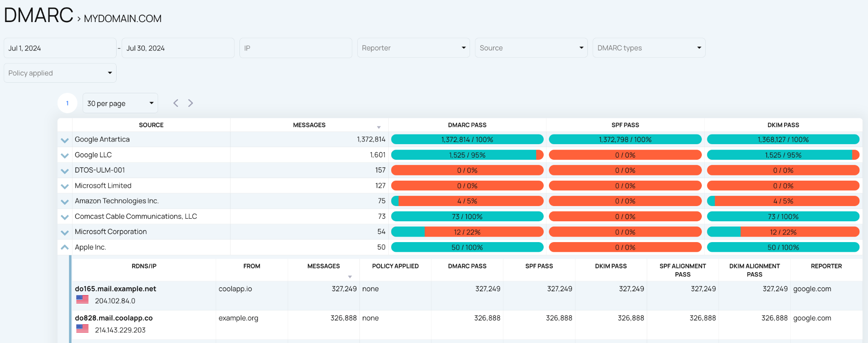The image size is (868, 343).
Task: Open the Reporter filter dropdown
Action: (413, 48)
